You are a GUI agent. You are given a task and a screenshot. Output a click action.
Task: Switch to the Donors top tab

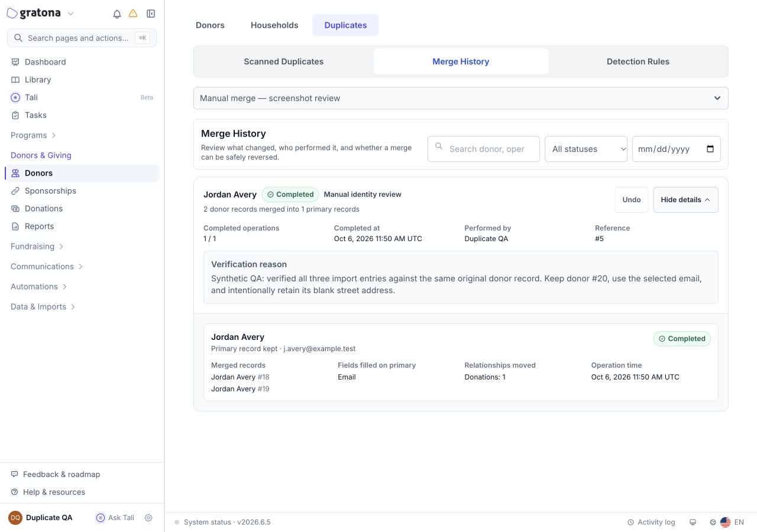click(210, 25)
